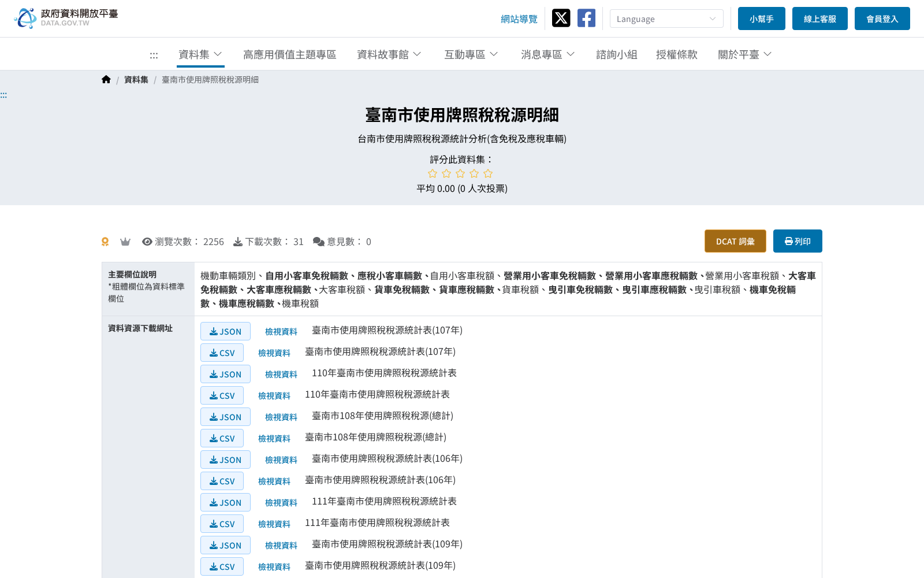
Task: View data (檢視資料) for 107年 JSON row
Action: click(281, 331)
